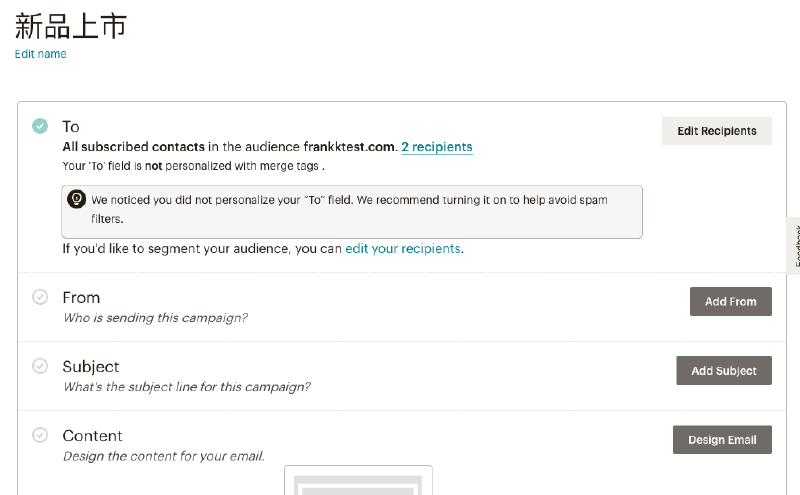
Task: Click the gray checkmark icon next to Content
Action: [40, 435]
